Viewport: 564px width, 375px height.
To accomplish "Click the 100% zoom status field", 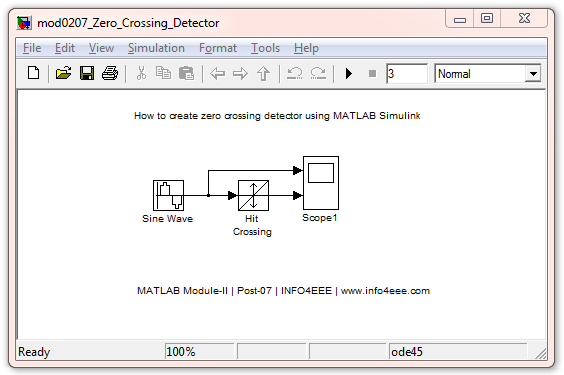I will click(x=199, y=352).
